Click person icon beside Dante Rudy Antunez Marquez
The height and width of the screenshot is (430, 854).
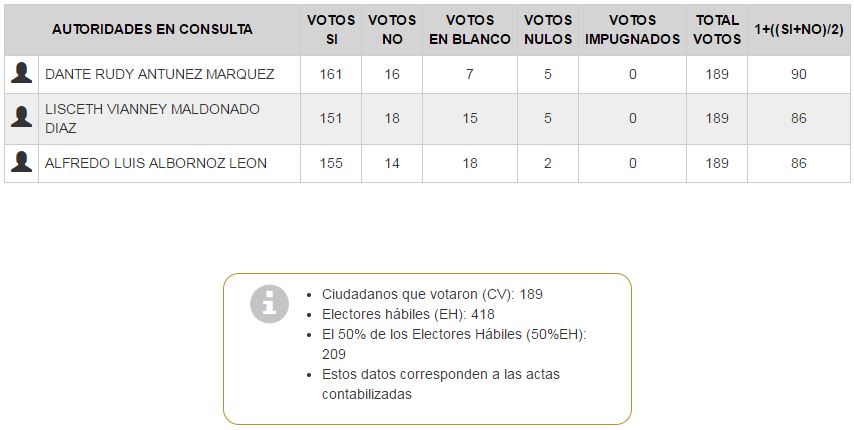click(21, 74)
